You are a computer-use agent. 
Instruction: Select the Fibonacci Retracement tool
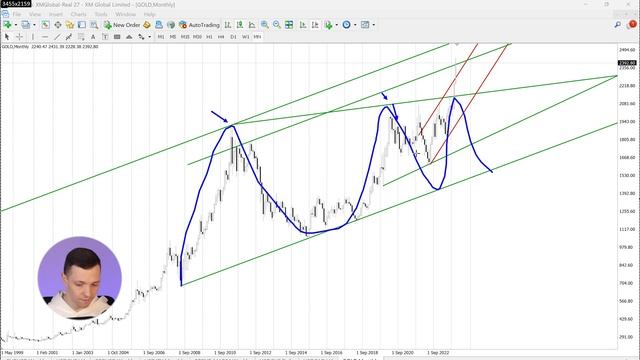pyautogui.click(x=81, y=37)
